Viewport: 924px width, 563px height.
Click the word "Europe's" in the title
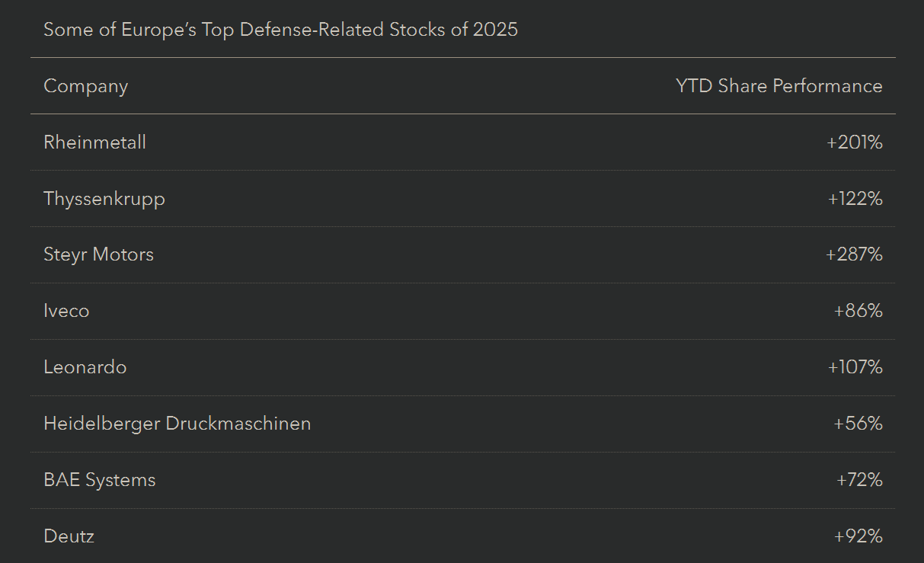point(157,30)
